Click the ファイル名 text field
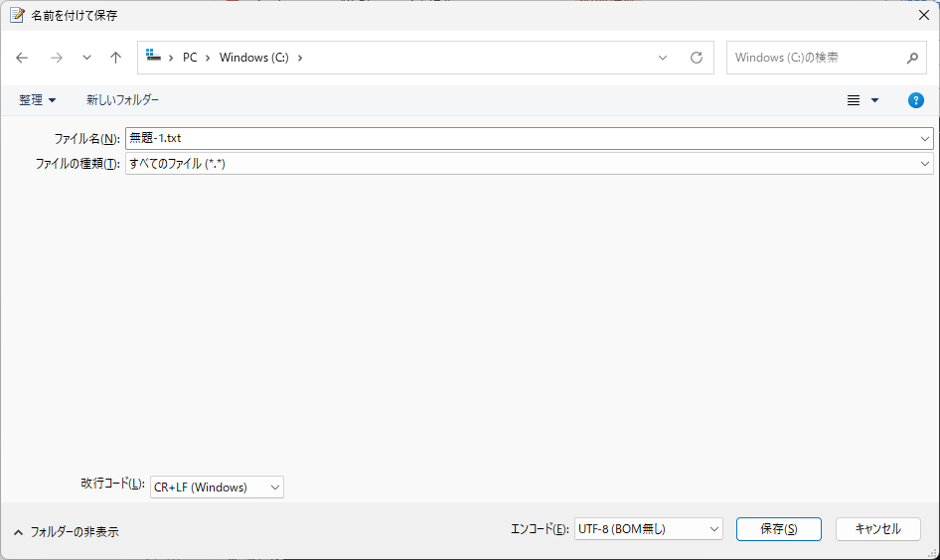940x560 pixels. pos(522,138)
